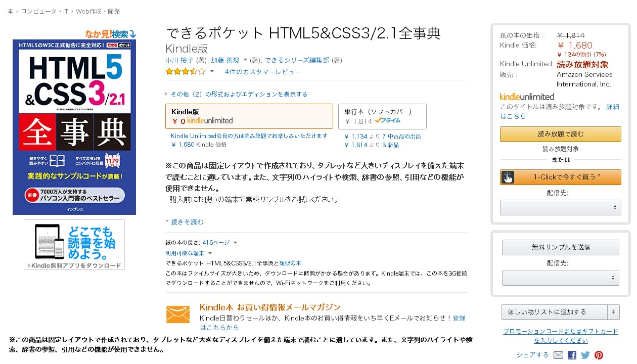
Task: Expand other formats and editions
Action: pyautogui.click(x=238, y=94)
